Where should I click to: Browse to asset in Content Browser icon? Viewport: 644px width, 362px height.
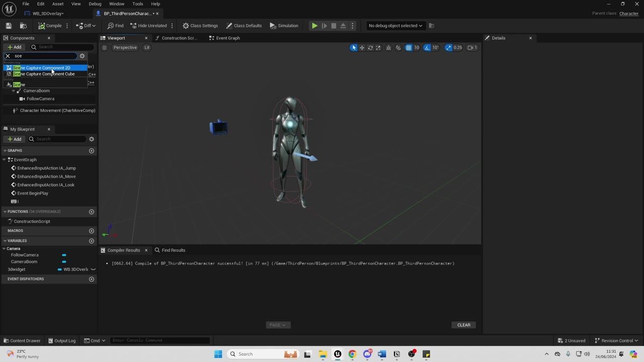point(23,26)
